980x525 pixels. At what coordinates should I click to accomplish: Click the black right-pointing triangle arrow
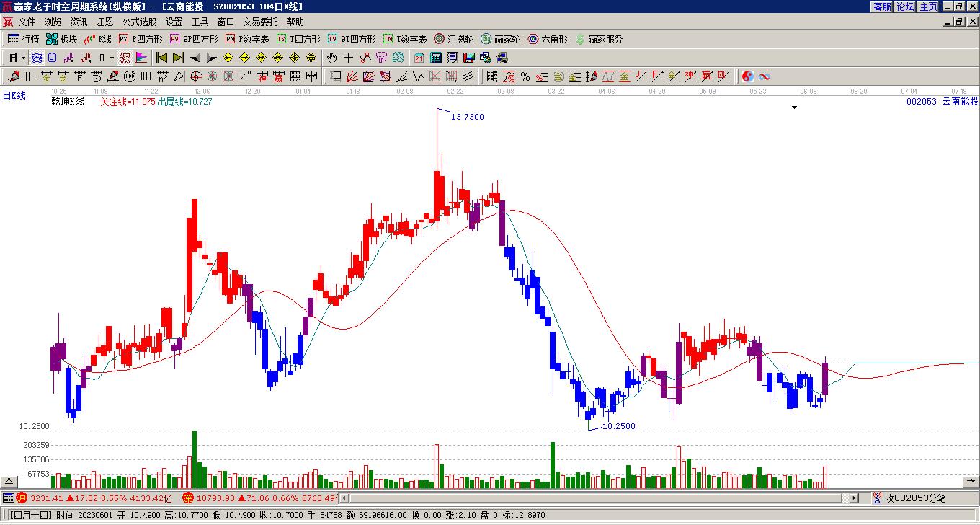click(x=211, y=58)
